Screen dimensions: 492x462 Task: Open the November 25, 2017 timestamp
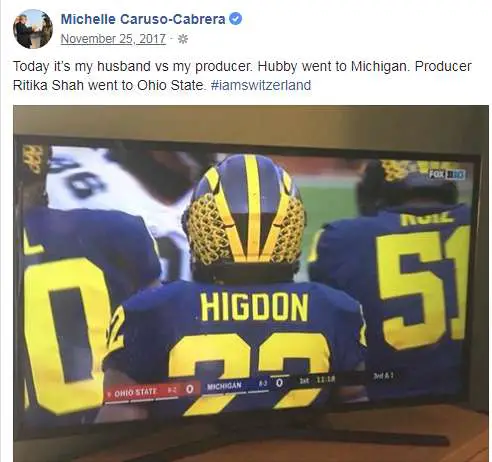point(113,39)
